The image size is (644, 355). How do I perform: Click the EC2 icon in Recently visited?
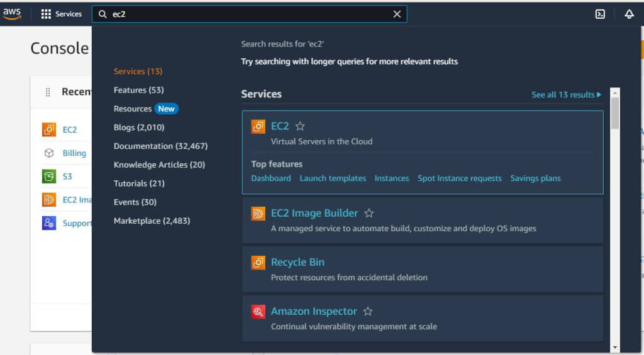[x=49, y=129]
